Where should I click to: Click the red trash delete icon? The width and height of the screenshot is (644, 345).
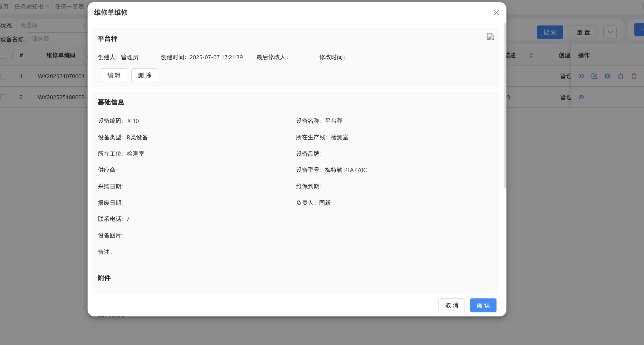tap(634, 76)
